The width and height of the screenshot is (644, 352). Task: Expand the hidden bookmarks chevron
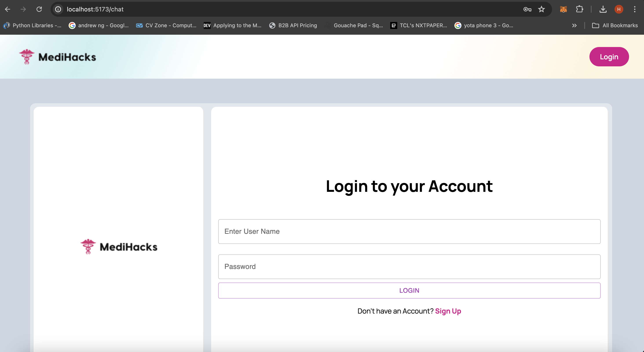click(574, 25)
